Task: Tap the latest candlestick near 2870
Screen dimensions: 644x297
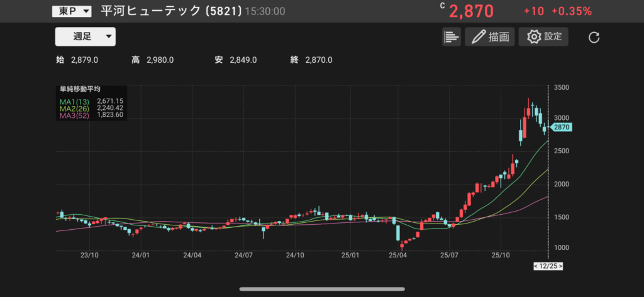Action: (545, 128)
